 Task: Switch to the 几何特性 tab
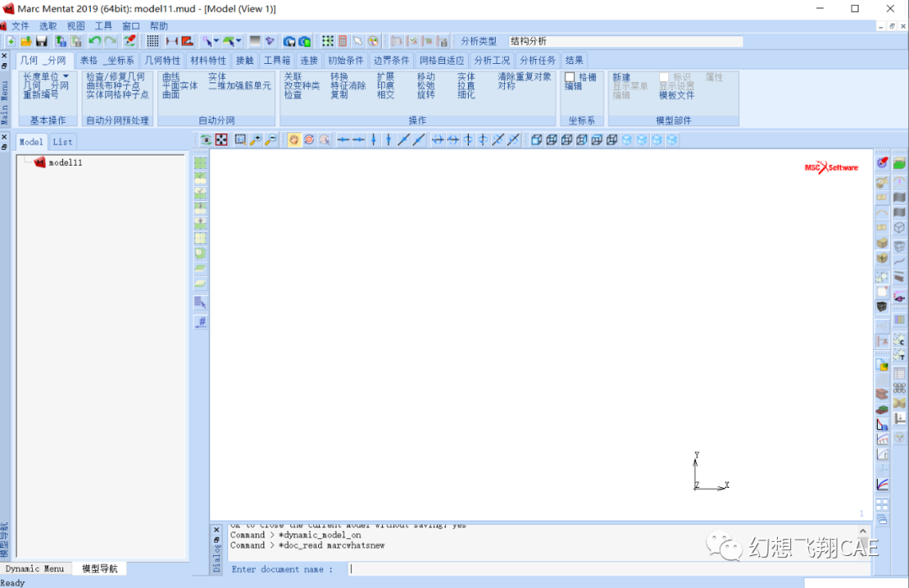162,61
